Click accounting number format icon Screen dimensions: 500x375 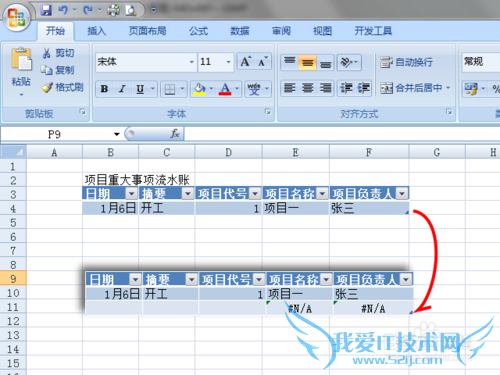[x=471, y=89]
